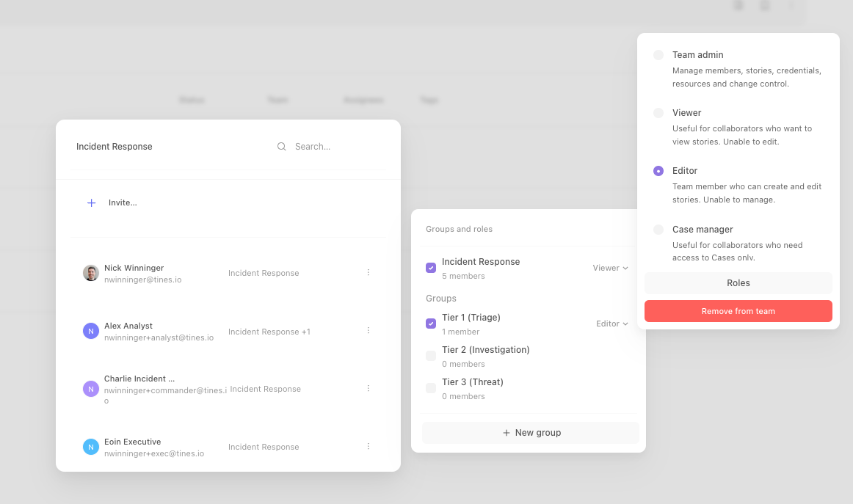The height and width of the screenshot is (504, 853).
Task: Click Nick Winninger's profile photo avatar
Action: click(x=91, y=273)
